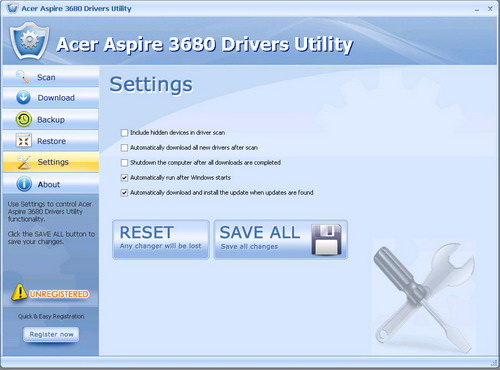Close the Drivers Utility window
500x370 pixels.
[x=490, y=9]
